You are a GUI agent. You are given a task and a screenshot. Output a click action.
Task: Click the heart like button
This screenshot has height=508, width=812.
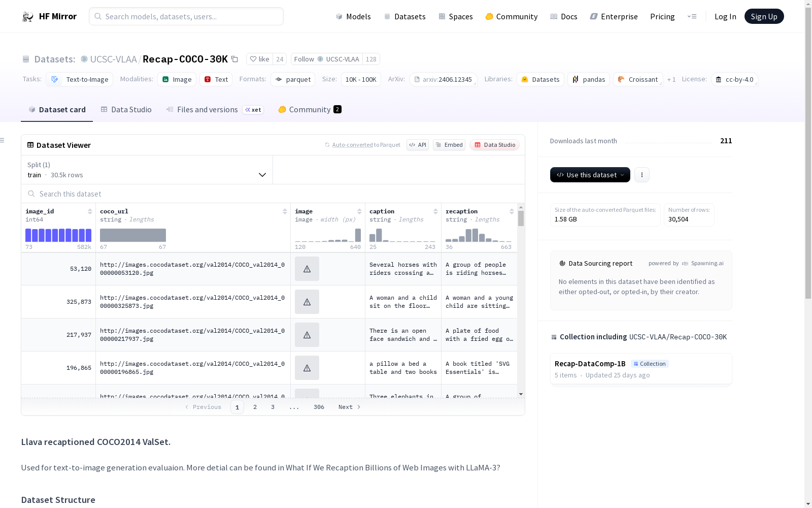[259, 59]
